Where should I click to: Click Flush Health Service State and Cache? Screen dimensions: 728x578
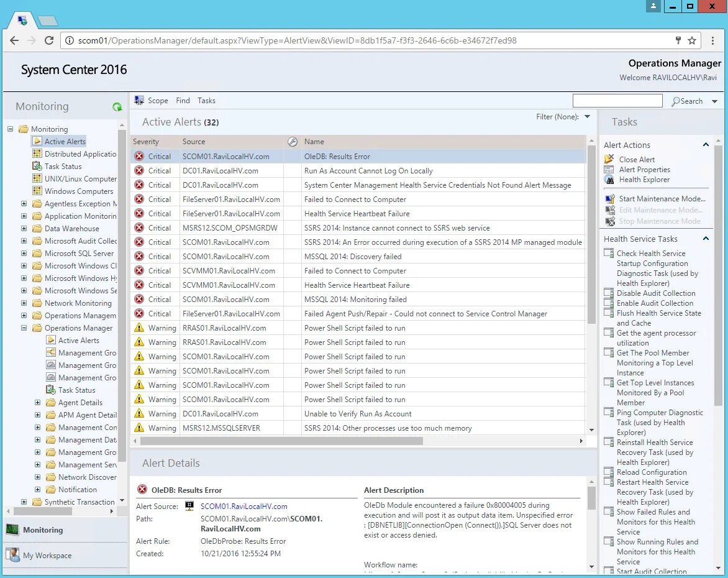[659, 318]
